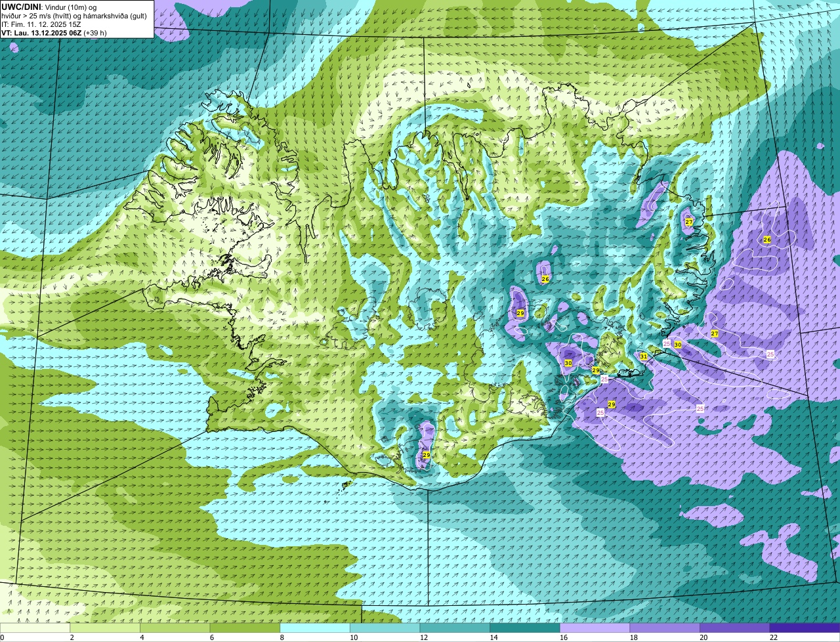
Task: Select the 8–10 m/s light cyan legend swatch
Action: tap(315, 628)
